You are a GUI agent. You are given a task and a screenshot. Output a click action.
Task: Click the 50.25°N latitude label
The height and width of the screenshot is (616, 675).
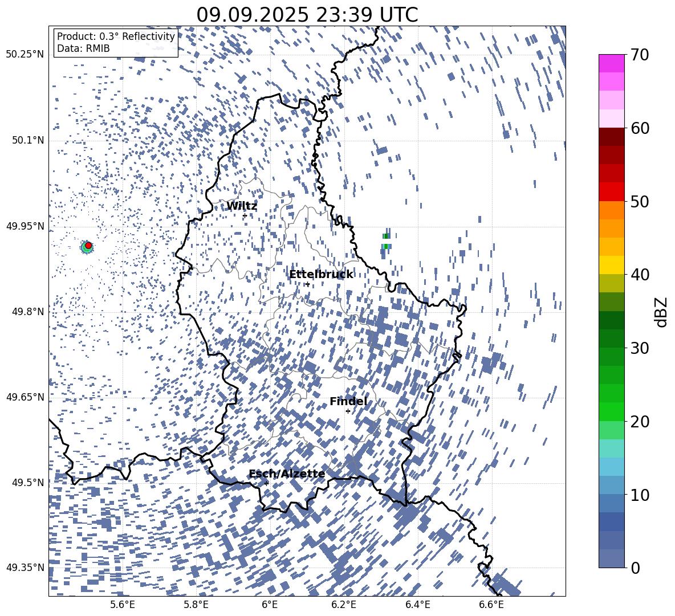tap(25, 55)
